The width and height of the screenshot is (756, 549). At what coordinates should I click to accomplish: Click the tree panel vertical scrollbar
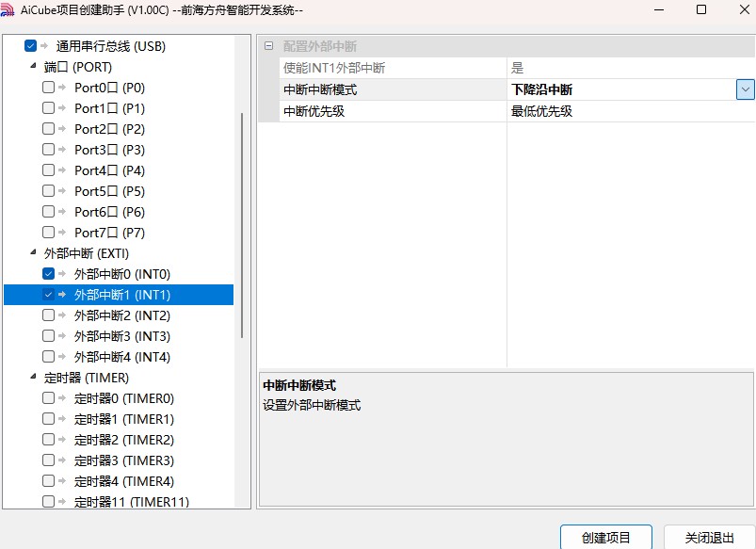[x=242, y=225]
